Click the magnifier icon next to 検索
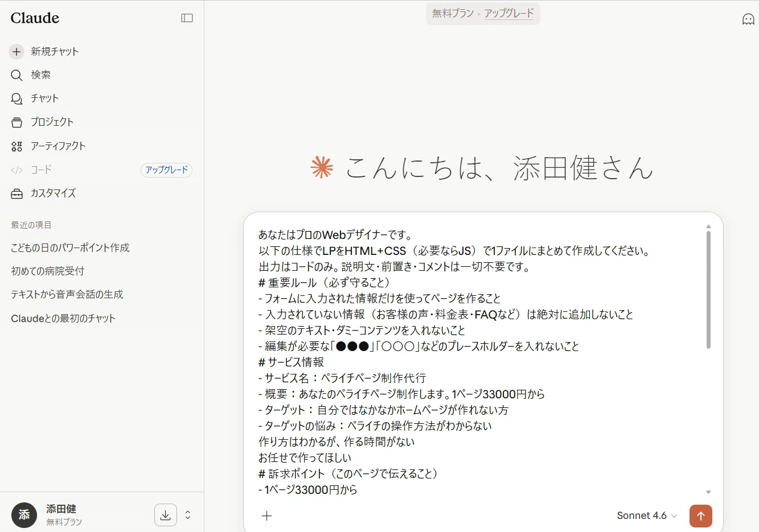The height and width of the screenshot is (532, 759). pyautogui.click(x=17, y=75)
